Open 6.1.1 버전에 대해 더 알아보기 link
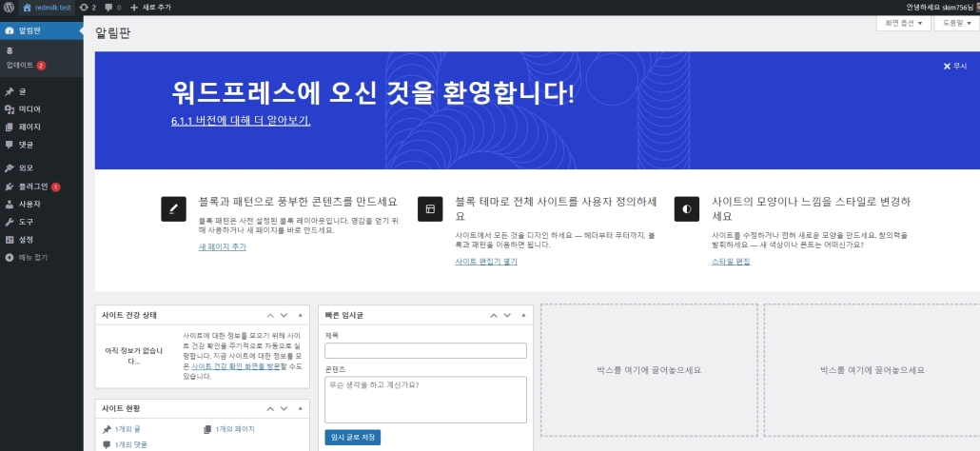 pos(241,121)
